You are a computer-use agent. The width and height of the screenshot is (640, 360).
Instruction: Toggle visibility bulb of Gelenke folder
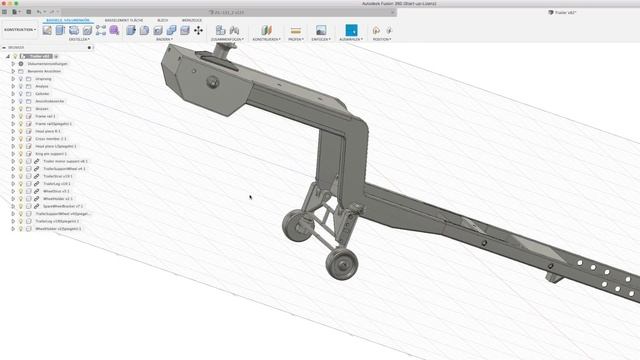click(x=21, y=94)
